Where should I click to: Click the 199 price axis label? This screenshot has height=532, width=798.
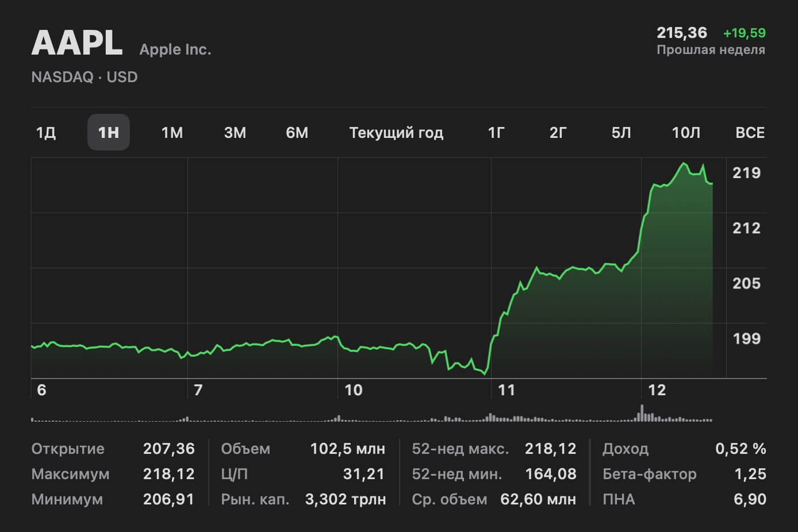tap(746, 338)
